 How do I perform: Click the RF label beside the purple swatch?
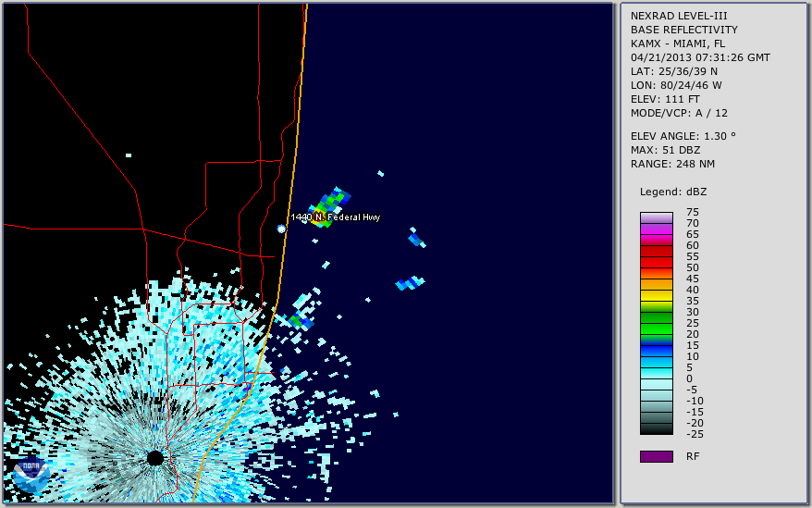tap(693, 457)
